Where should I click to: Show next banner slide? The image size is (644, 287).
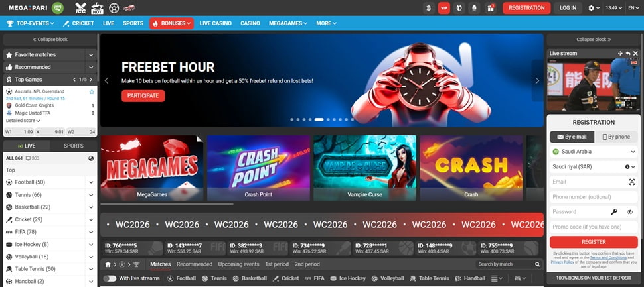(x=537, y=80)
